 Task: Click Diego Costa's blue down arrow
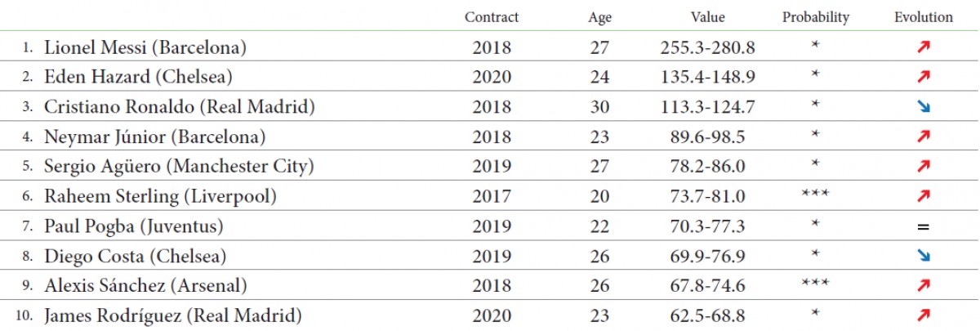coord(924,256)
